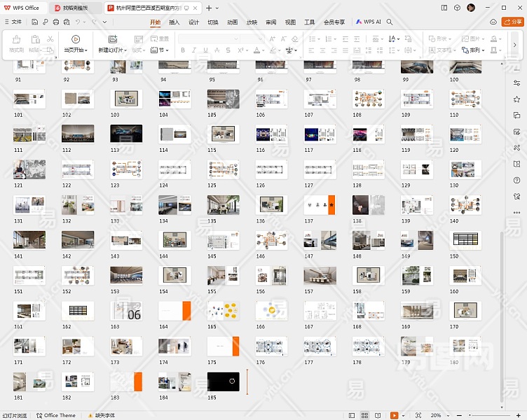Switch to slide sorter view in status bar
The width and height of the screenshot is (527, 420).
[366, 415]
